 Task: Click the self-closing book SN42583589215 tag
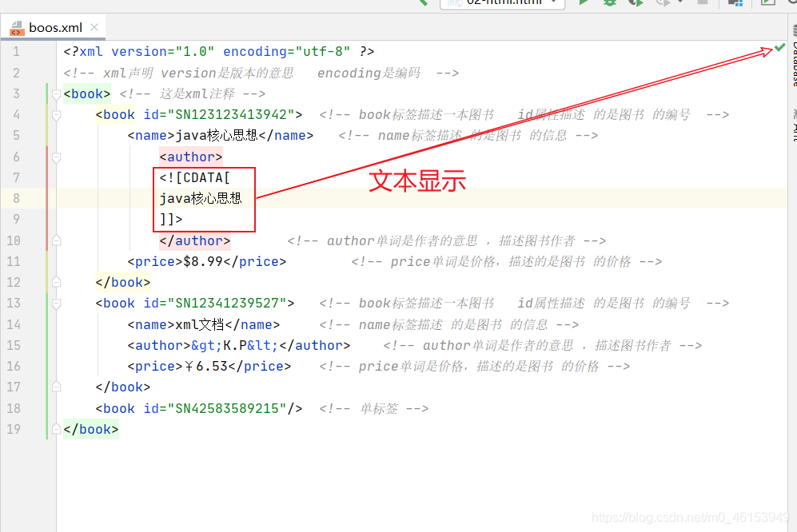[199, 408]
